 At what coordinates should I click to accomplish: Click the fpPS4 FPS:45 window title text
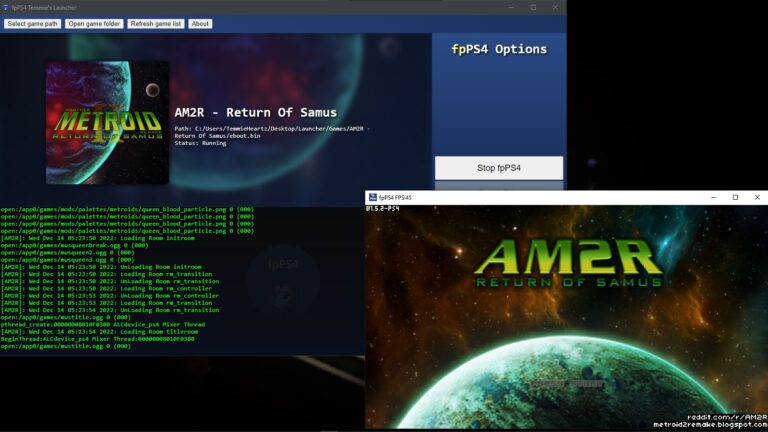[395, 198]
